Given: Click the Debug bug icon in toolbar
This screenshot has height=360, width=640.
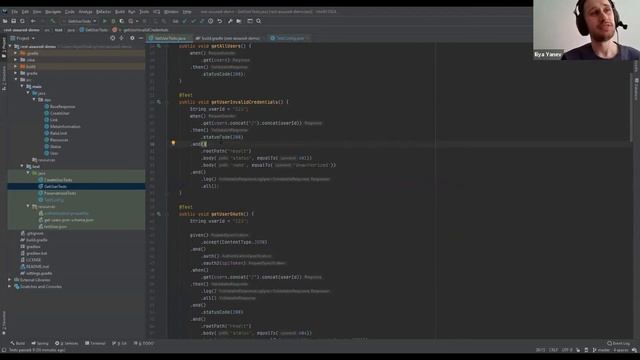Looking at the screenshot, I should [113, 21].
